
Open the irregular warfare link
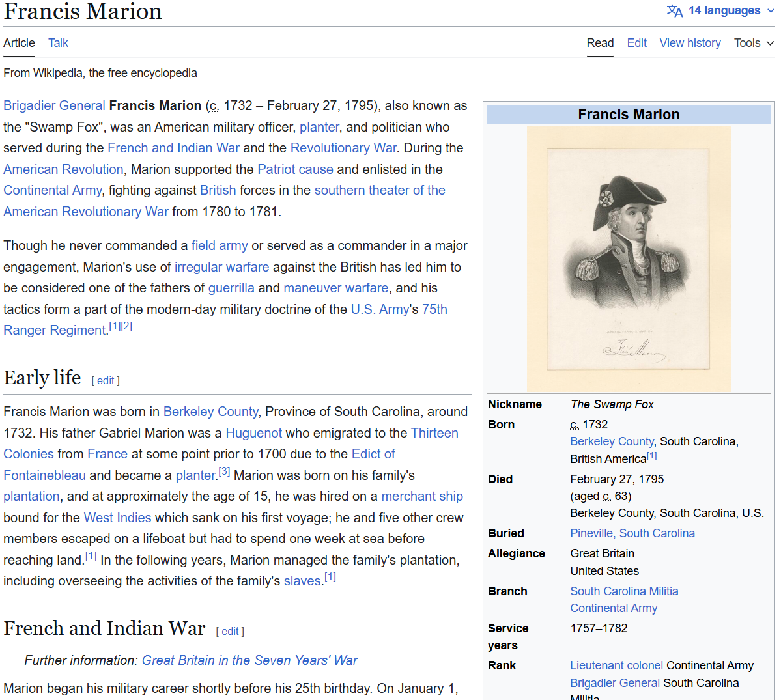[221, 268]
